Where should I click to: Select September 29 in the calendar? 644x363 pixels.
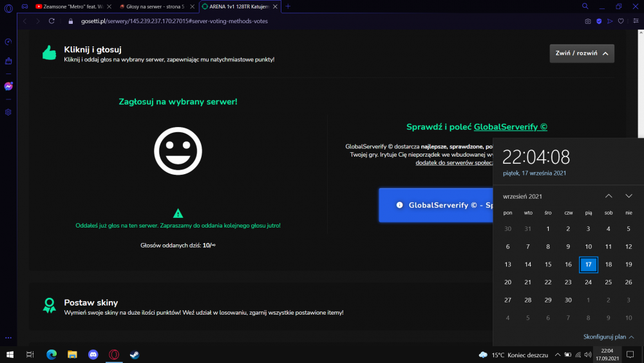pyautogui.click(x=548, y=300)
